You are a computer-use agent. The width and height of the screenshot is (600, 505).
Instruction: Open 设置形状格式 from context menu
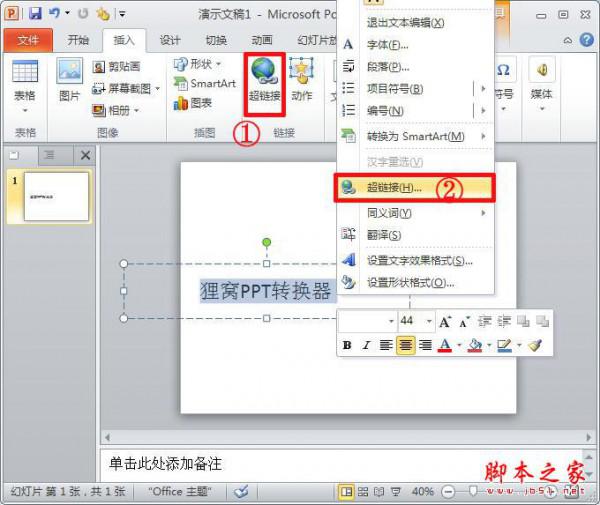click(x=415, y=283)
